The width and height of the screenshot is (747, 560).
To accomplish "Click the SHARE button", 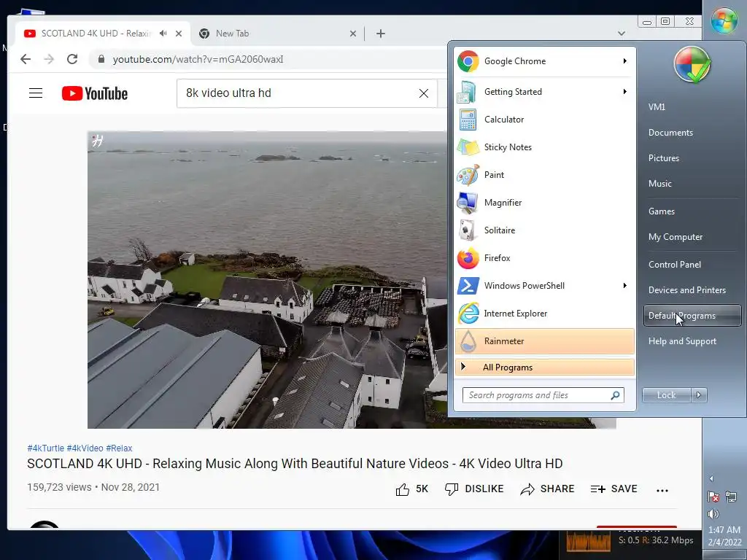I will coord(547,489).
